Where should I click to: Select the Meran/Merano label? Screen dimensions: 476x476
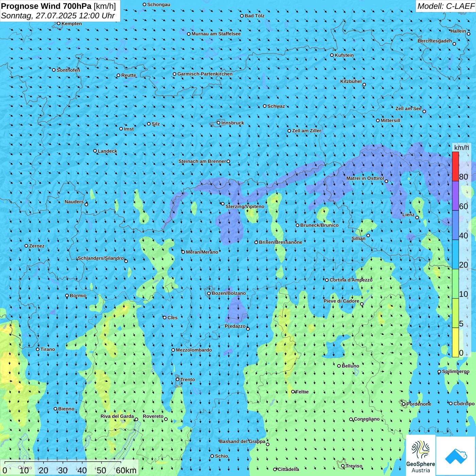pos(202,252)
